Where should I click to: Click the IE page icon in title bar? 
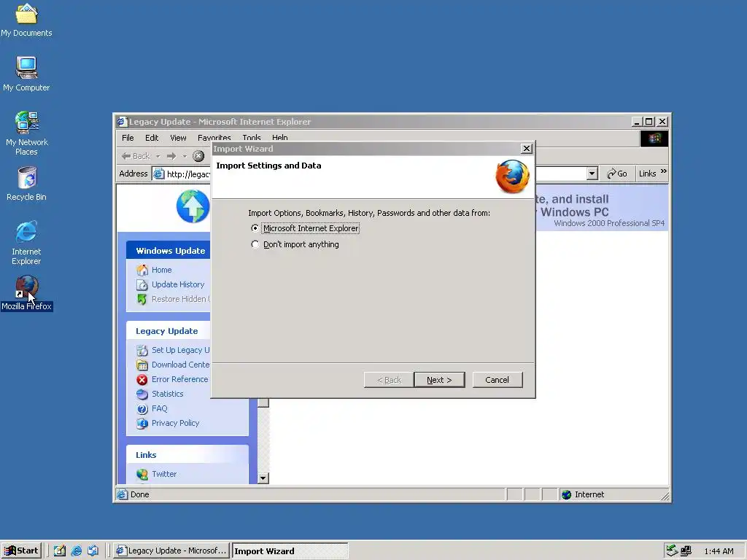pyautogui.click(x=123, y=122)
